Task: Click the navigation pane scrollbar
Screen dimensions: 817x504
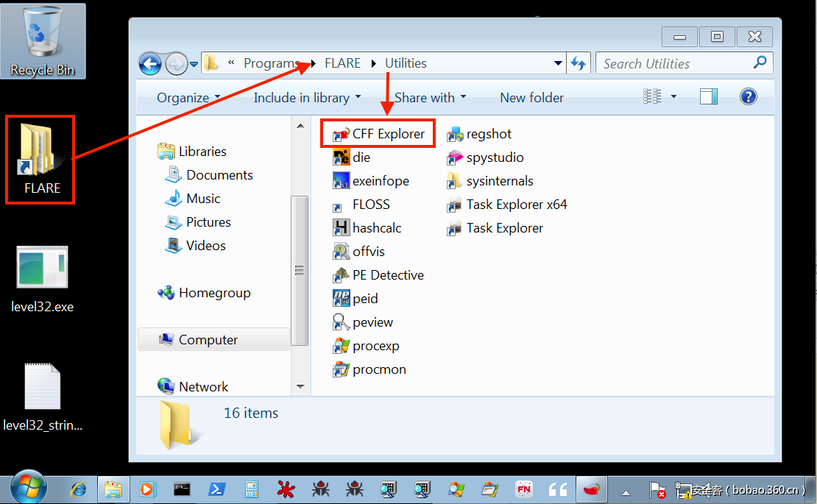Action: click(x=300, y=270)
